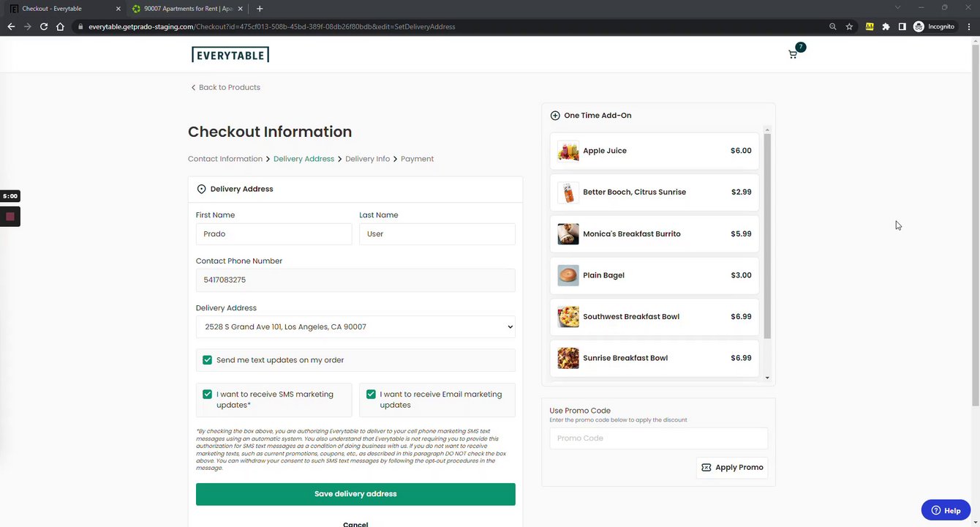Apply the promo code

[x=732, y=468]
